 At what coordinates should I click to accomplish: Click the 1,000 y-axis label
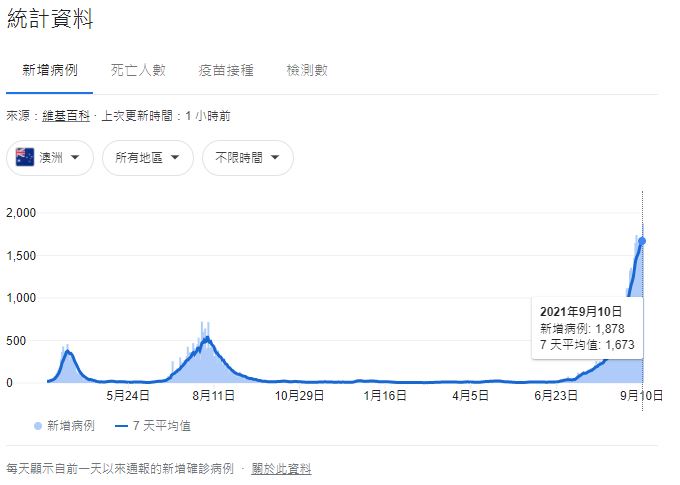pos(21,298)
